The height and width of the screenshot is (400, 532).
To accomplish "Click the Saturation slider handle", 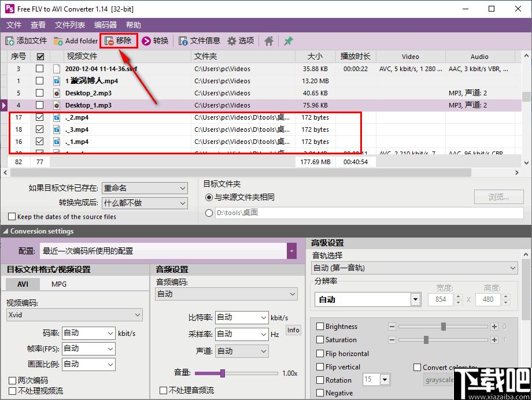I will pos(426,340).
